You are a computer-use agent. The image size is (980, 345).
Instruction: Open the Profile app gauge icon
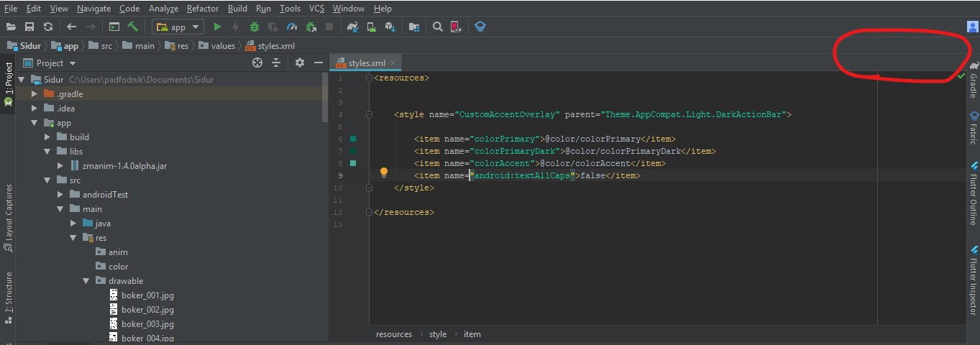(x=292, y=27)
